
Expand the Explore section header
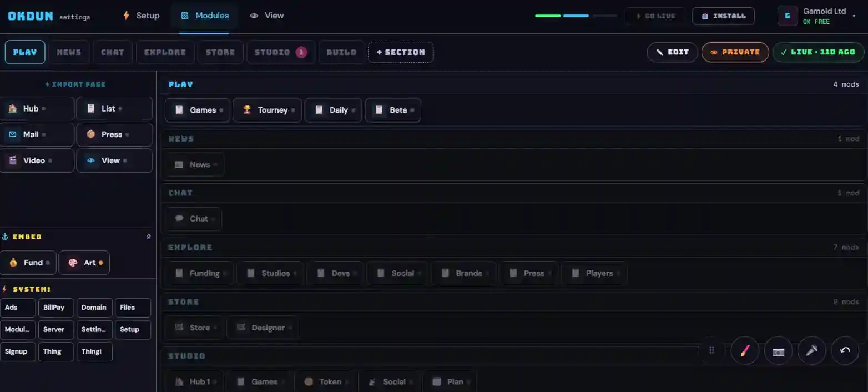[x=513, y=247]
